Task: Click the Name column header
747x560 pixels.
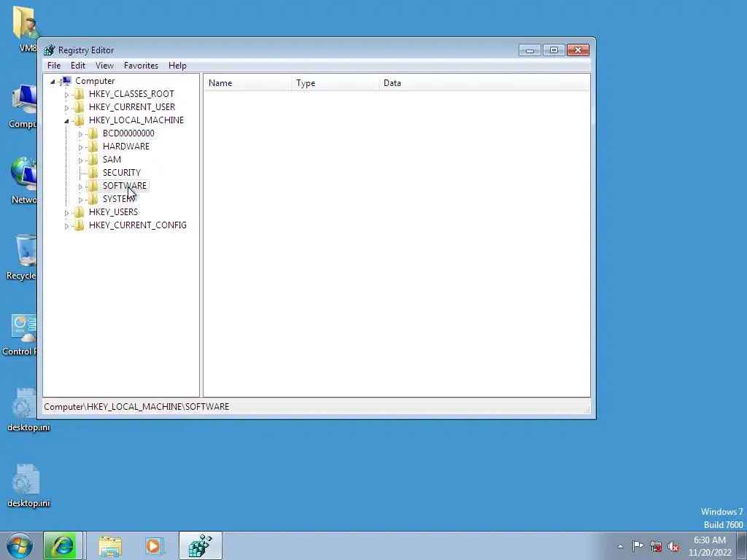Action: click(248, 83)
